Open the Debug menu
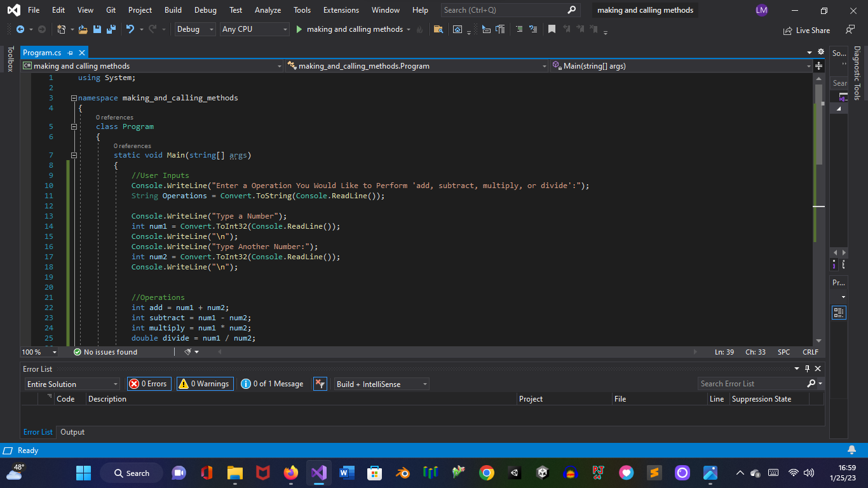868x488 pixels. (x=205, y=10)
